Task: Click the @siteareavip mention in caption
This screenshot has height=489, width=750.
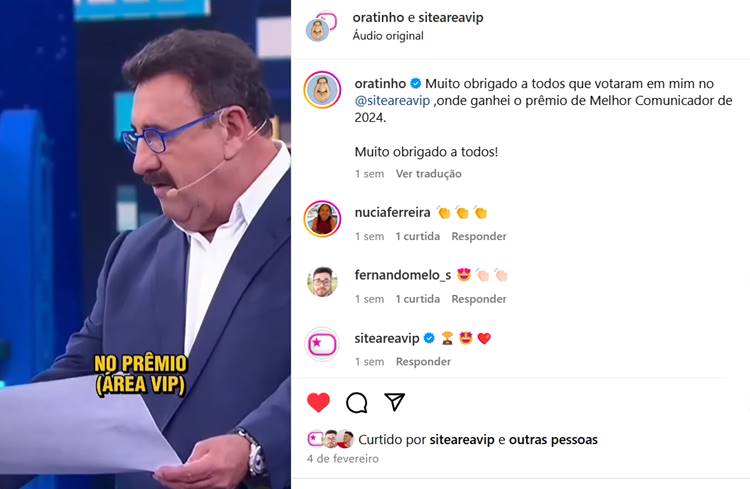Action: click(392, 101)
